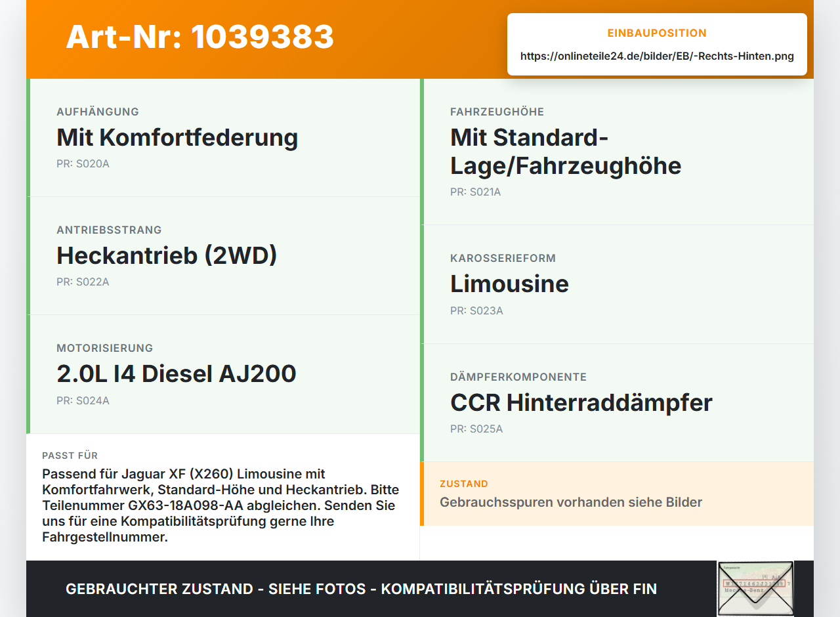This screenshot has height=617, width=840.
Task: Click the MOTORISIERUNG label
Action: click(x=105, y=348)
